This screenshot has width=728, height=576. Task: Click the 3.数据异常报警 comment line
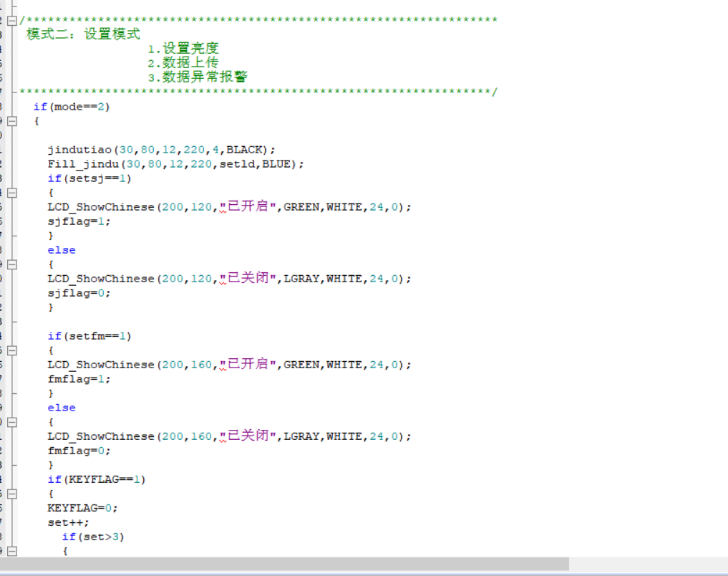point(198,77)
